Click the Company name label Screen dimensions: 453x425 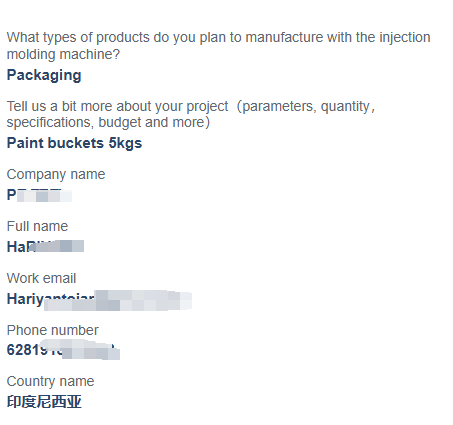point(56,174)
